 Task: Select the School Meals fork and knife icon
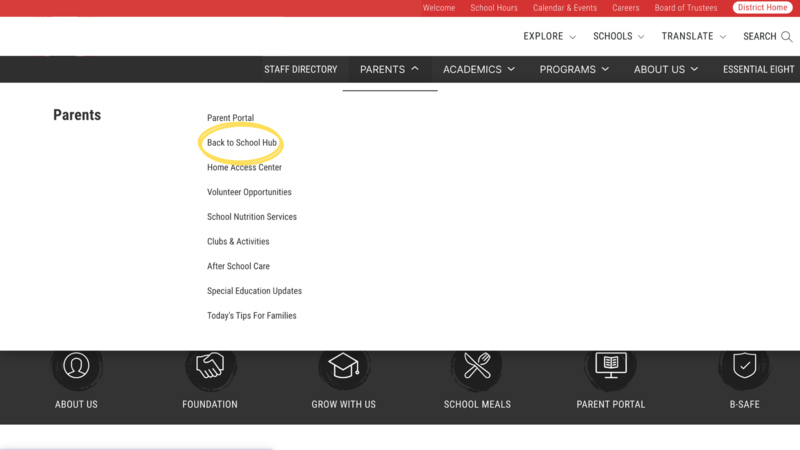pyautogui.click(x=477, y=366)
